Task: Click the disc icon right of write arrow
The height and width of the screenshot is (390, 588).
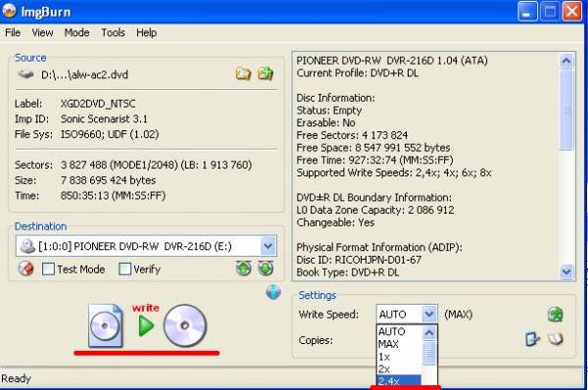Action: click(x=185, y=325)
